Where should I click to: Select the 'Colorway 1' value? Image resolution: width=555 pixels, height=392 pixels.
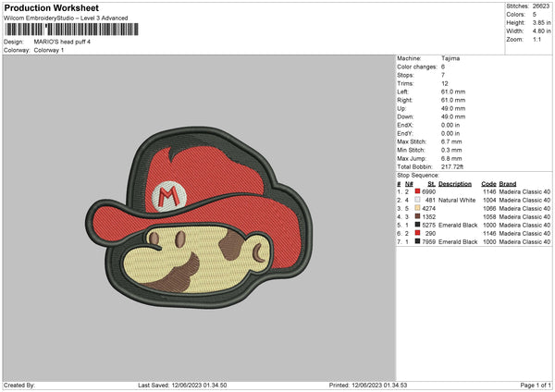pyautogui.click(x=49, y=50)
